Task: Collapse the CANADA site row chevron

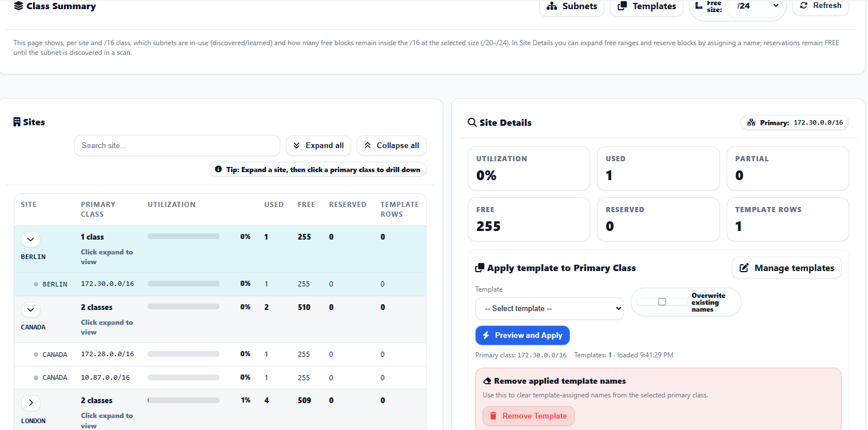Action: (30, 310)
